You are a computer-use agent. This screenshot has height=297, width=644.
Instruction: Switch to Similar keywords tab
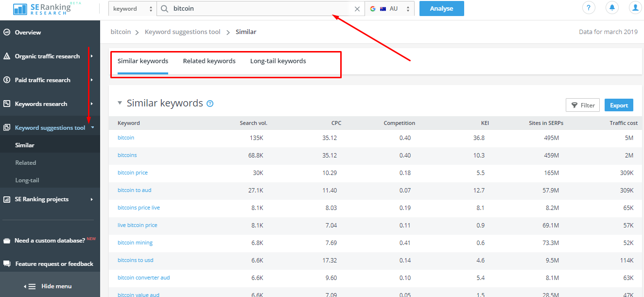point(143,61)
